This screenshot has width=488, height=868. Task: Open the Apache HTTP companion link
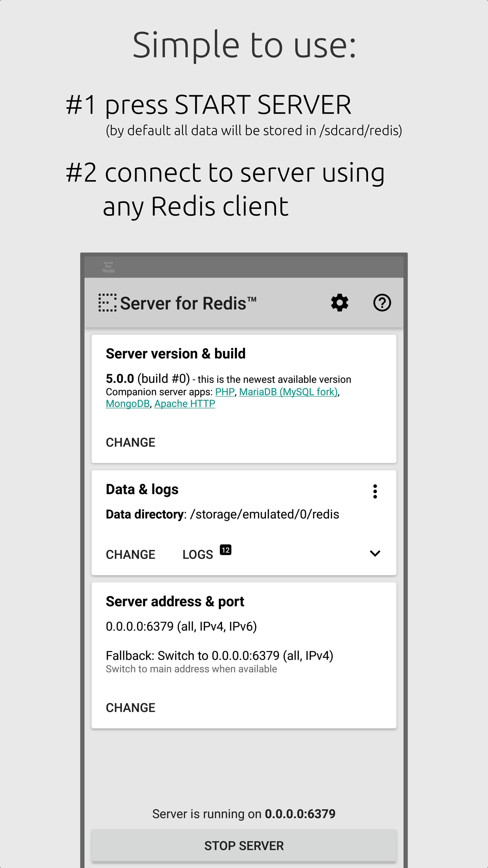point(185,404)
